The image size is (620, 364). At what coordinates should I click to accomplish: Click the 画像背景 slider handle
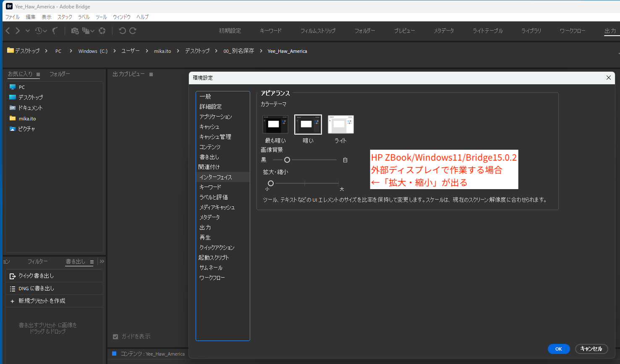287,160
